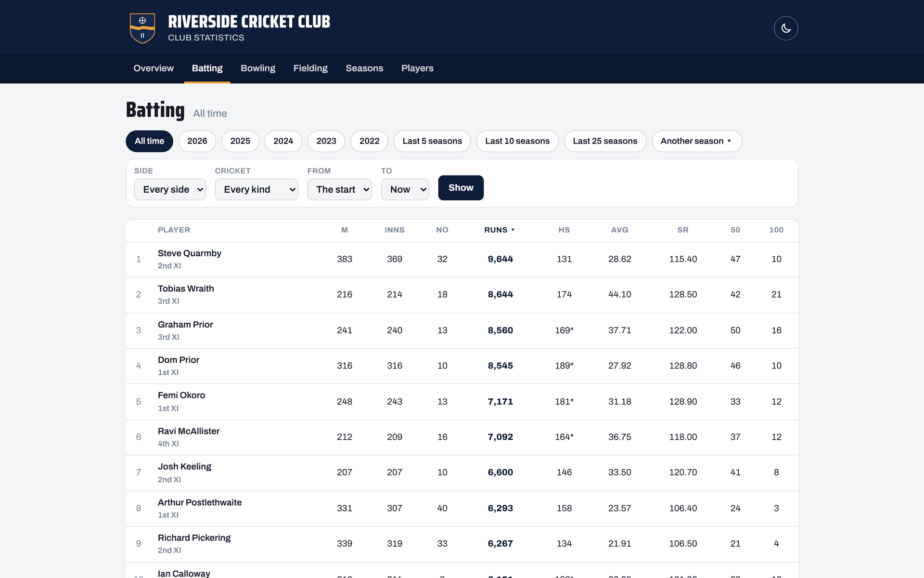Image resolution: width=924 pixels, height=578 pixels.
Task: Expand the Another season dropdown
Action: point(696,141)
